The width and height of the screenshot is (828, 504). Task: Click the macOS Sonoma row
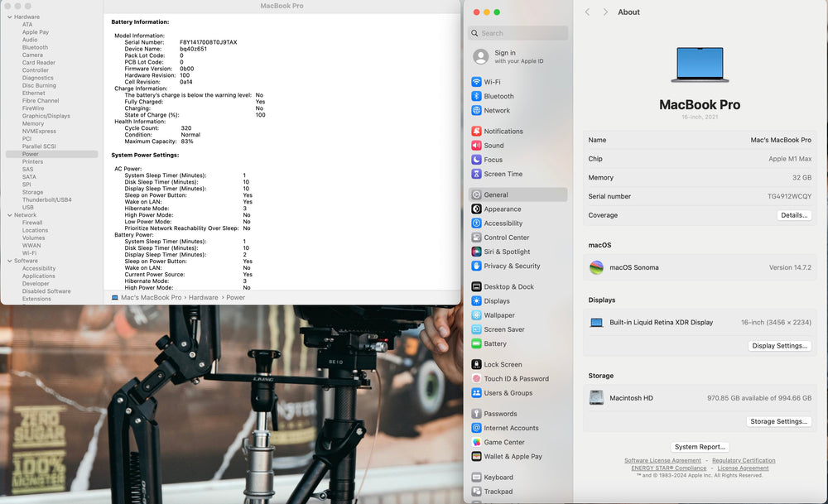(700, 267)
